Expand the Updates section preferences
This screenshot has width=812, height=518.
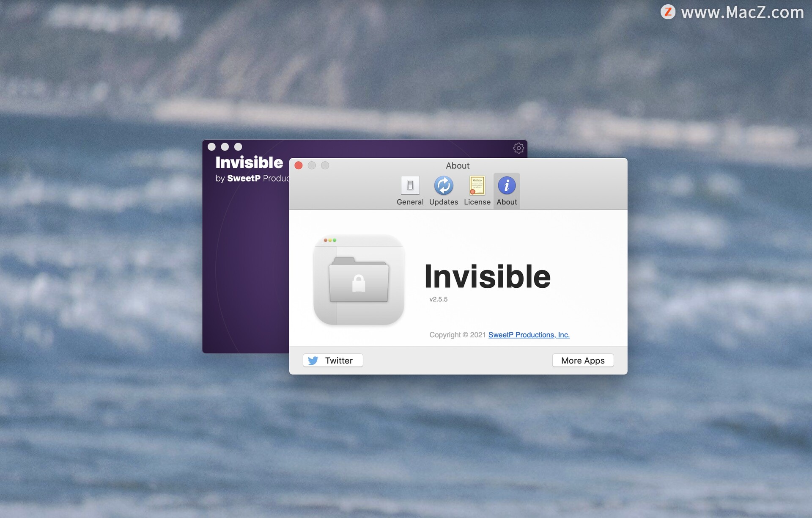(443, 190)
